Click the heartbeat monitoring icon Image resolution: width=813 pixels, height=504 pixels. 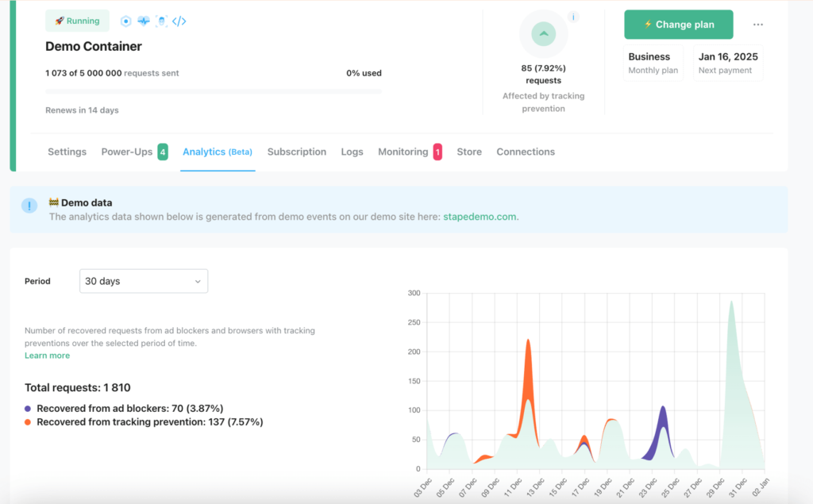click(x=144, y=21)
